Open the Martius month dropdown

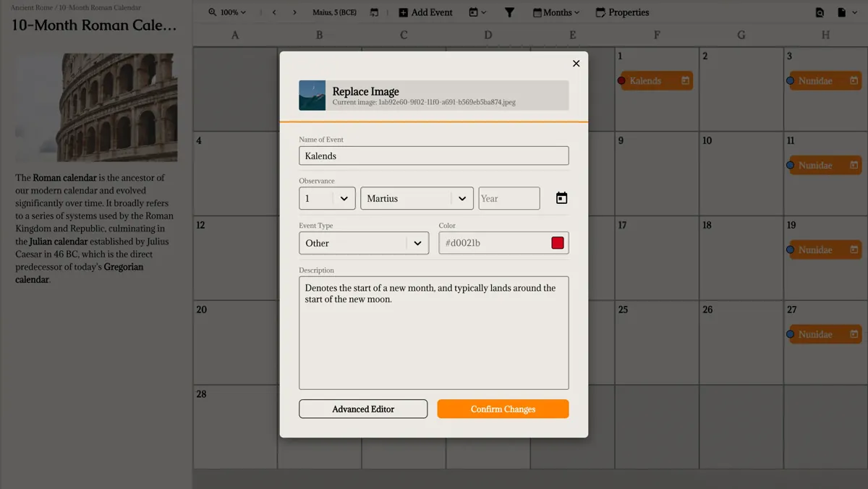(x=417, y=198)
